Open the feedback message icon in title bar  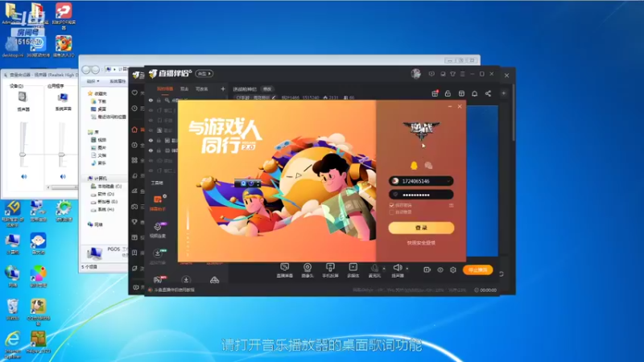coord(431,74)
